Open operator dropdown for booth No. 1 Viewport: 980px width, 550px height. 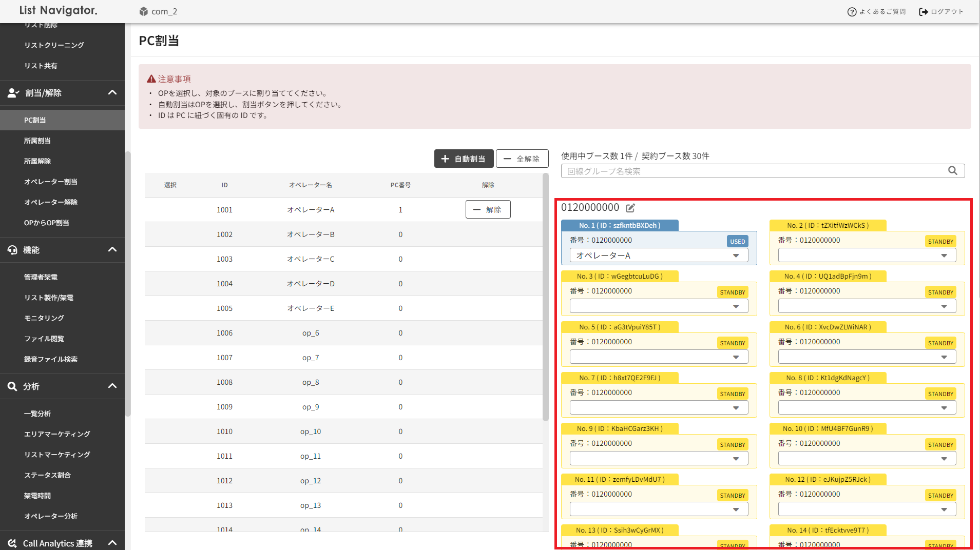(659, 256)
